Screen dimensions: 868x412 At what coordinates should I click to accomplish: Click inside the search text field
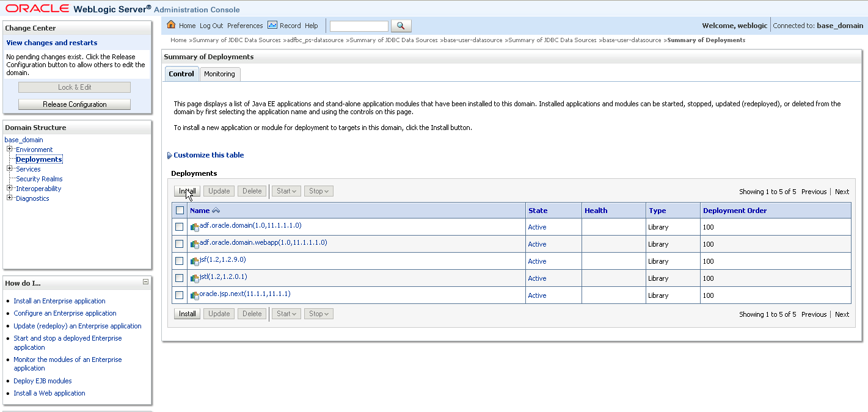[x=359, y=26]
